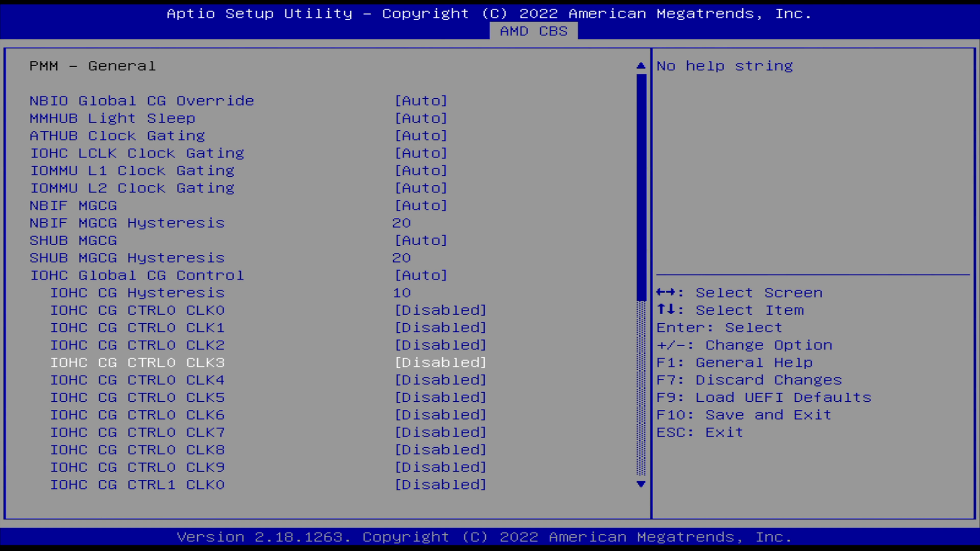Click the 'F7: Discard Changes' hint
Screen dimensions: 980x551
click(750, 380)
